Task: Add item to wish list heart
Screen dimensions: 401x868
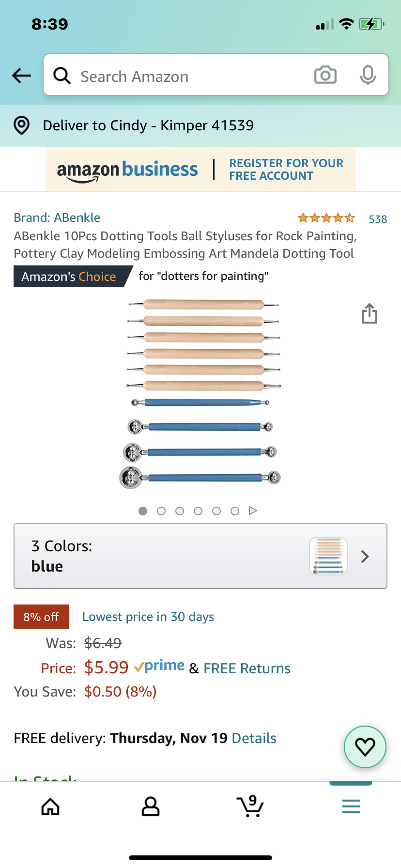Action: click(365, 746)
